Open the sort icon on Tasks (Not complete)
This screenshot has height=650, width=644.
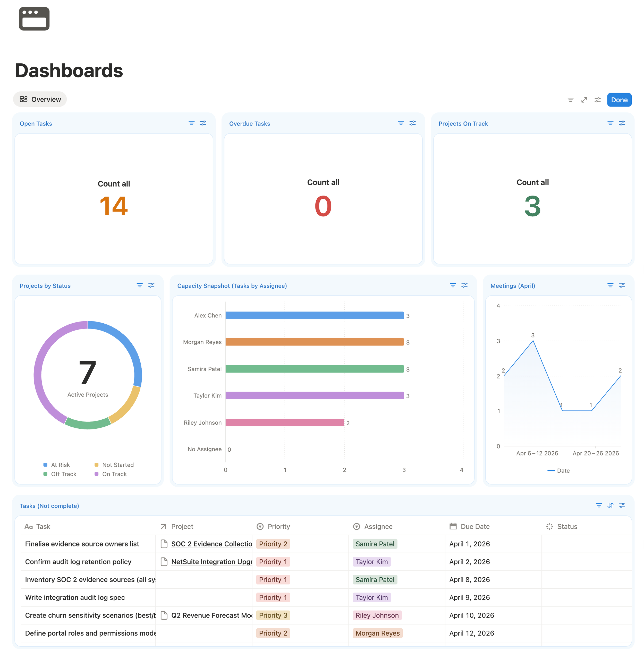pyautogui.click(x=610, y=505)
